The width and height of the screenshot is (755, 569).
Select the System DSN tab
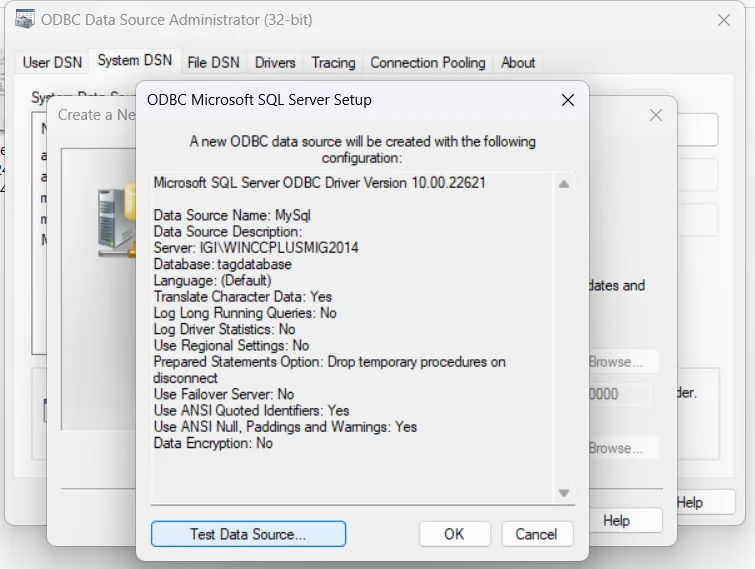(134, 61)
